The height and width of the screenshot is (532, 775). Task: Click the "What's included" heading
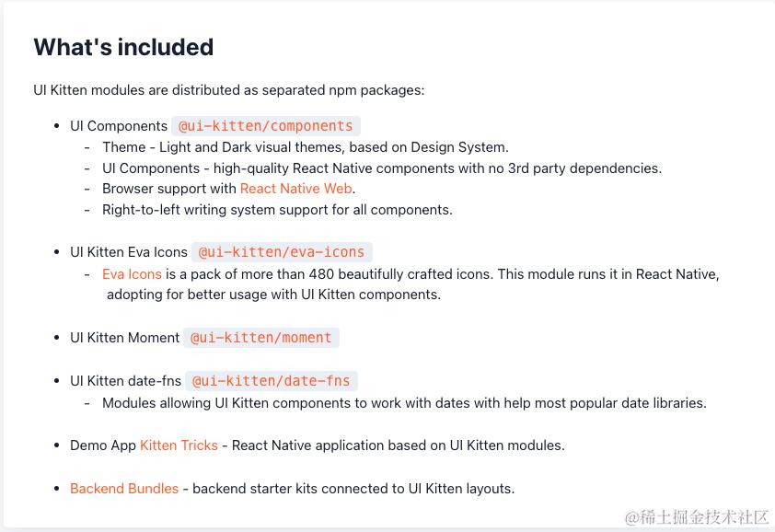[x=123, y=47]
